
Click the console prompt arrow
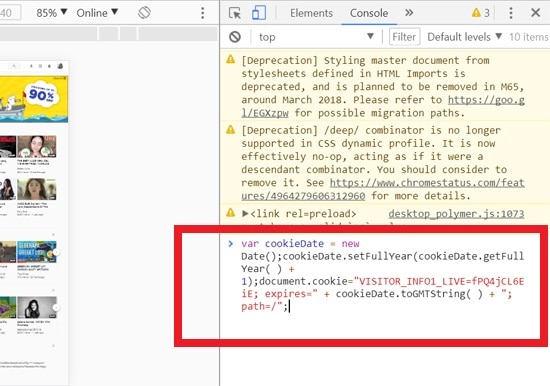tap(230, 243)
